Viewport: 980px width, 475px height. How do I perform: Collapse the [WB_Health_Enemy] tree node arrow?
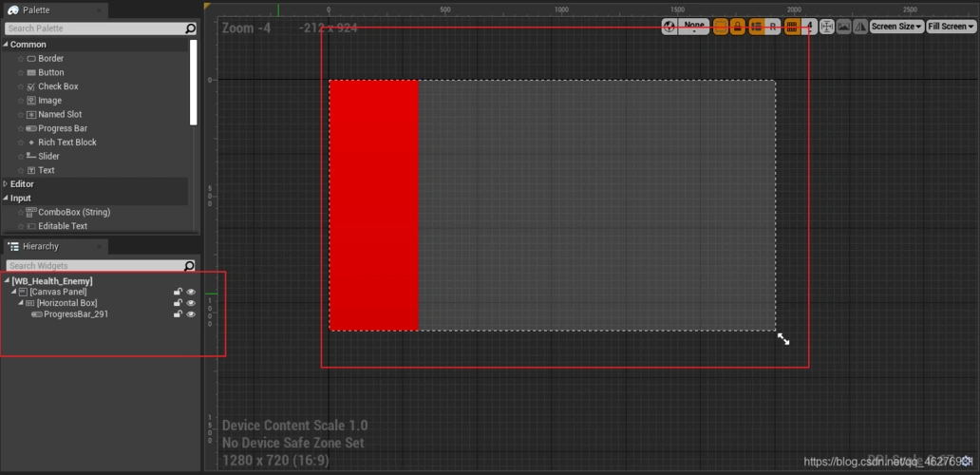coord(7,281)
